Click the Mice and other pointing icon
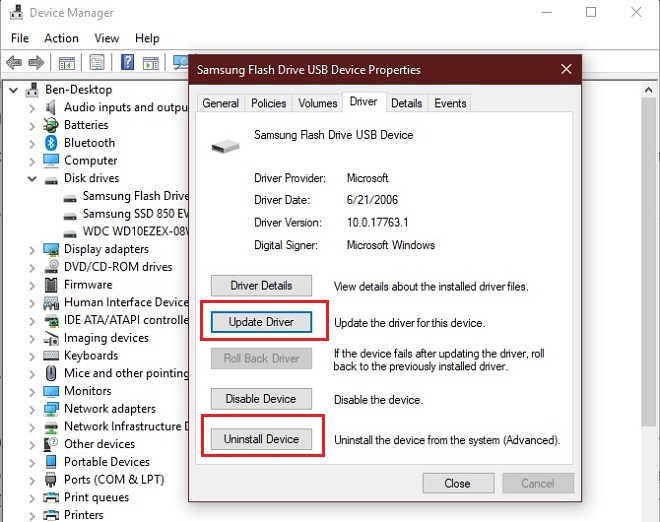 [51, 373]
